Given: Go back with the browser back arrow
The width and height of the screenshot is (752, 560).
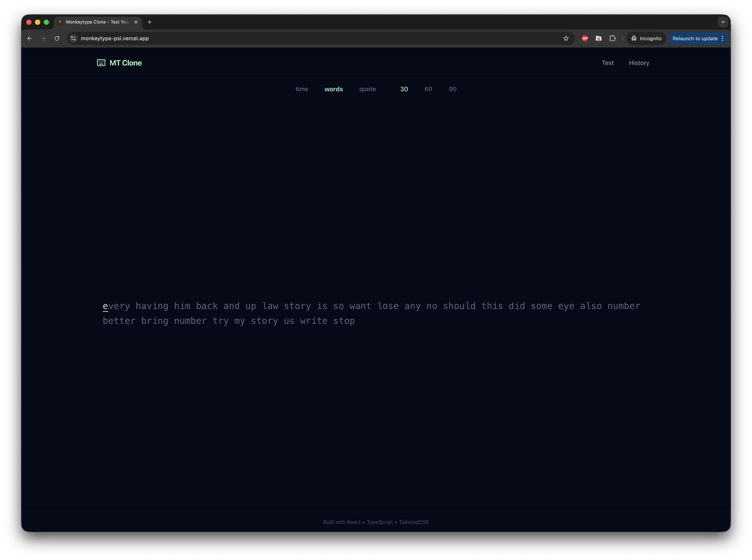Looking at the screenshot, I should 29,38.
